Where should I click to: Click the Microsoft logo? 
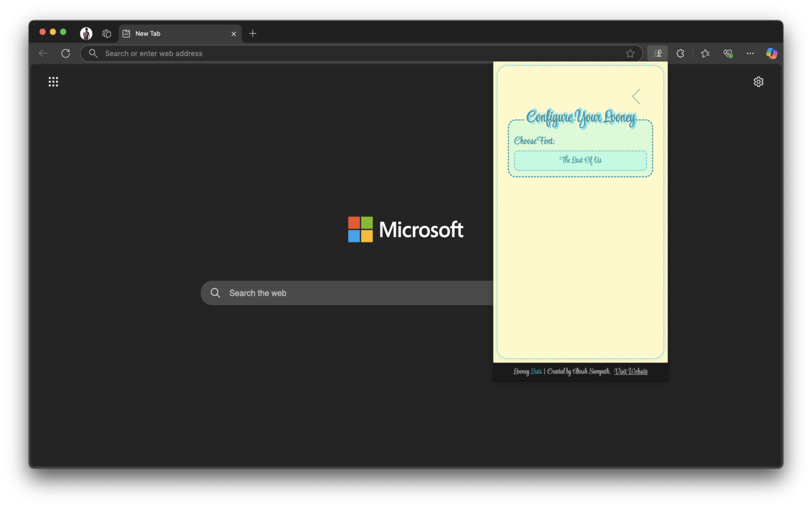tap(406, 229)
